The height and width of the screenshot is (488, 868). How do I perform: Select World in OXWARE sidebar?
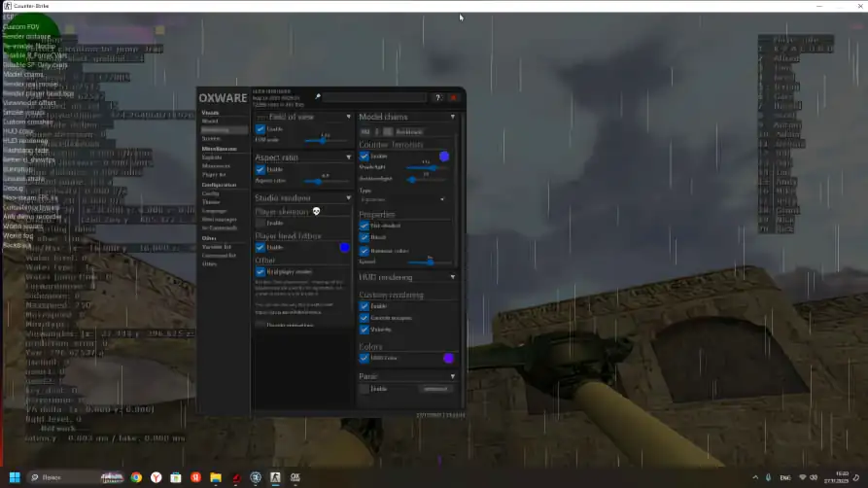210,122
